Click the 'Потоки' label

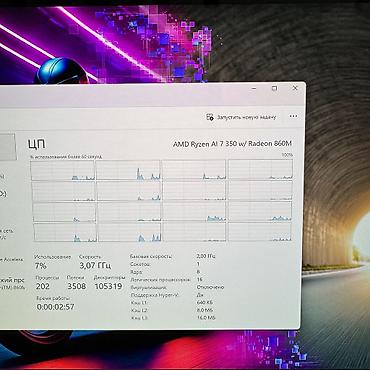tap(76, 277)
